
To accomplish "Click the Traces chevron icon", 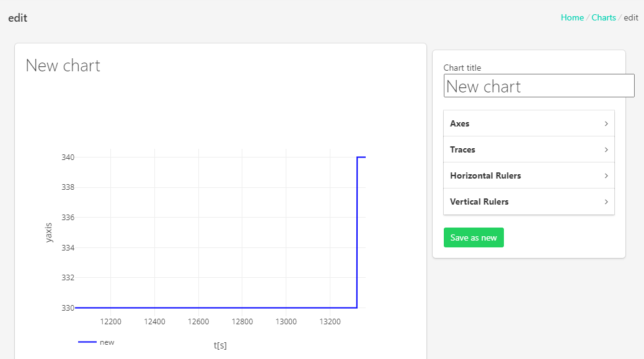I will click(606, 149).
